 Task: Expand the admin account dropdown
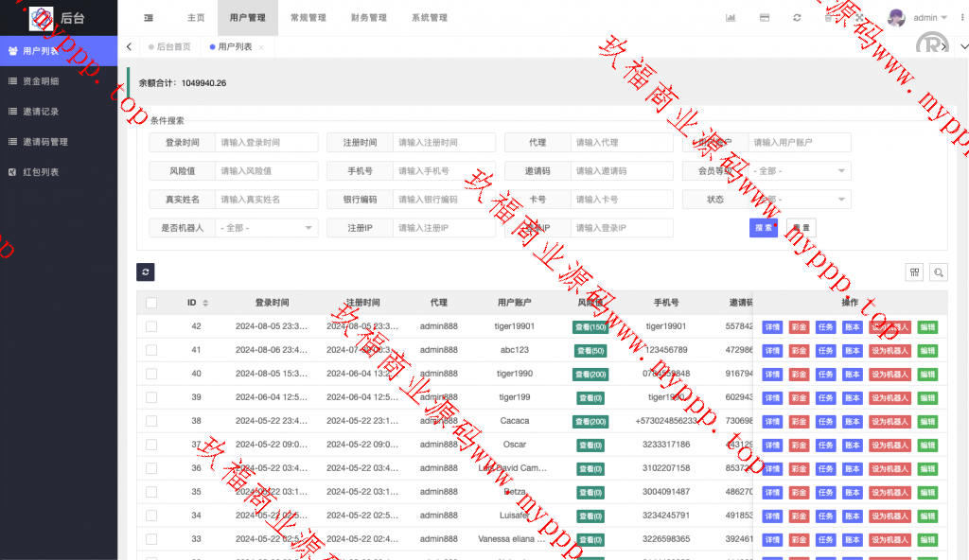(x=929, y=18)
